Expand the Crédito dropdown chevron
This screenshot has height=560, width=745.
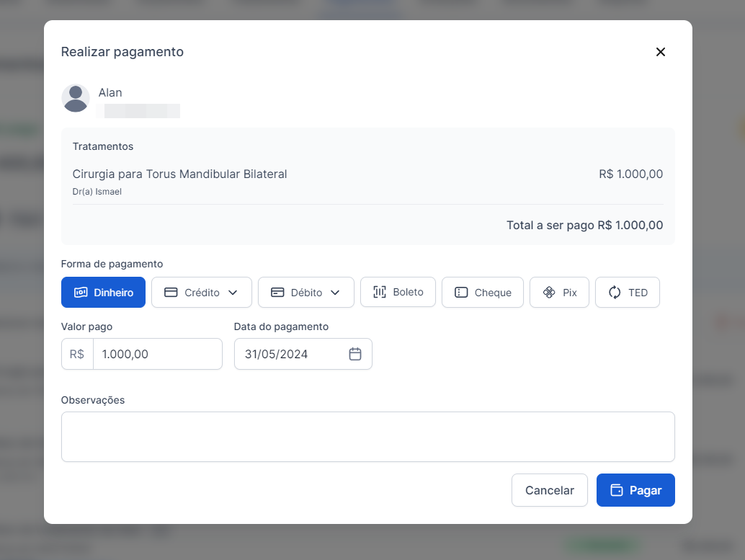point(233,293)
